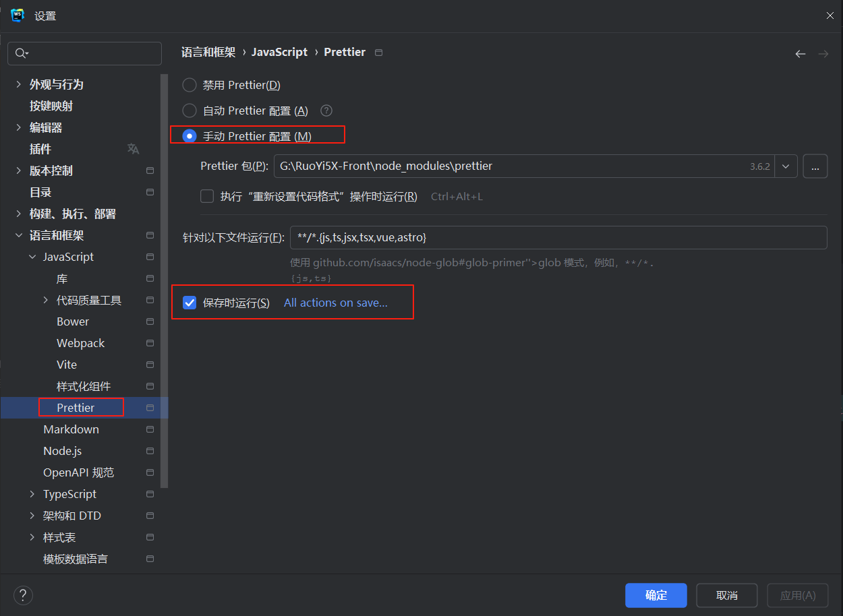Select Webpack in the settings tree
Screen dimensions: 843x616
click(x=81, y=343)
